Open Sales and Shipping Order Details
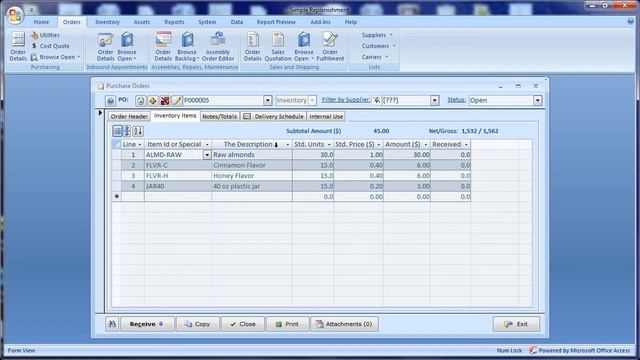The width and height of the screenshot is (640, 360). (252, 47)
